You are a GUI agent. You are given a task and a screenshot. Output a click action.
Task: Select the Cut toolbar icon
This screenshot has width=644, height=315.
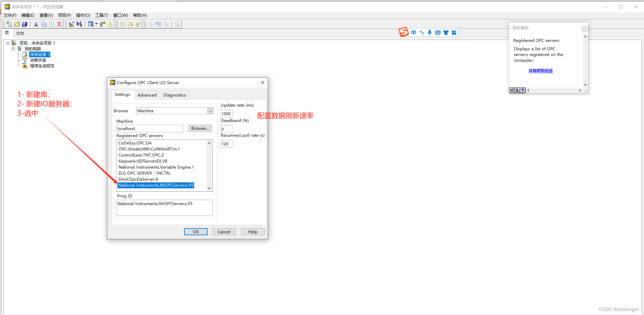pyautogui.click(x=36, y=24)
